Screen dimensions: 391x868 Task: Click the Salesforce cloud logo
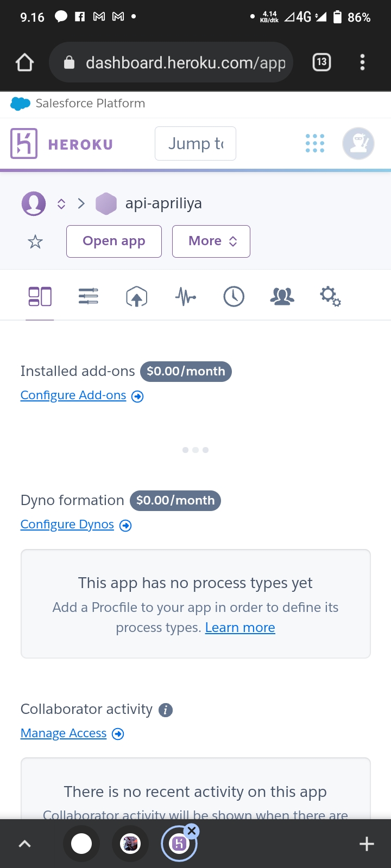click(x=21, y=104)
